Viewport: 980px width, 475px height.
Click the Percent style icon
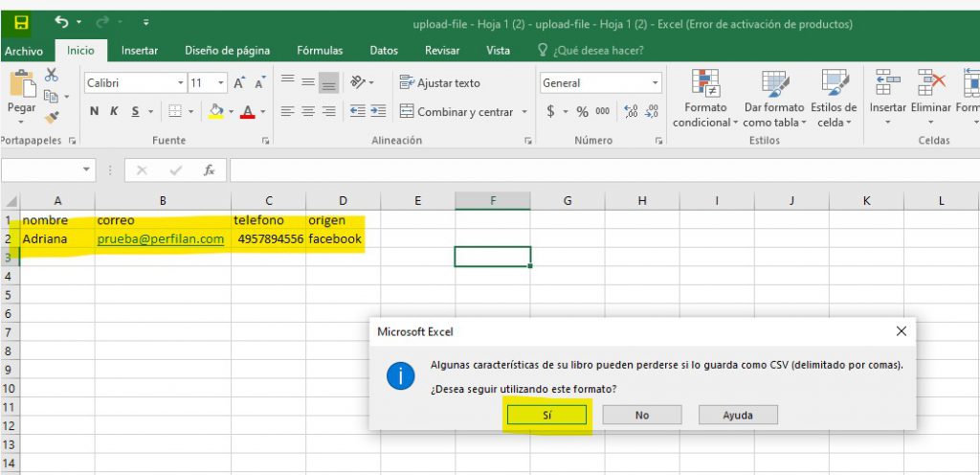582,112
